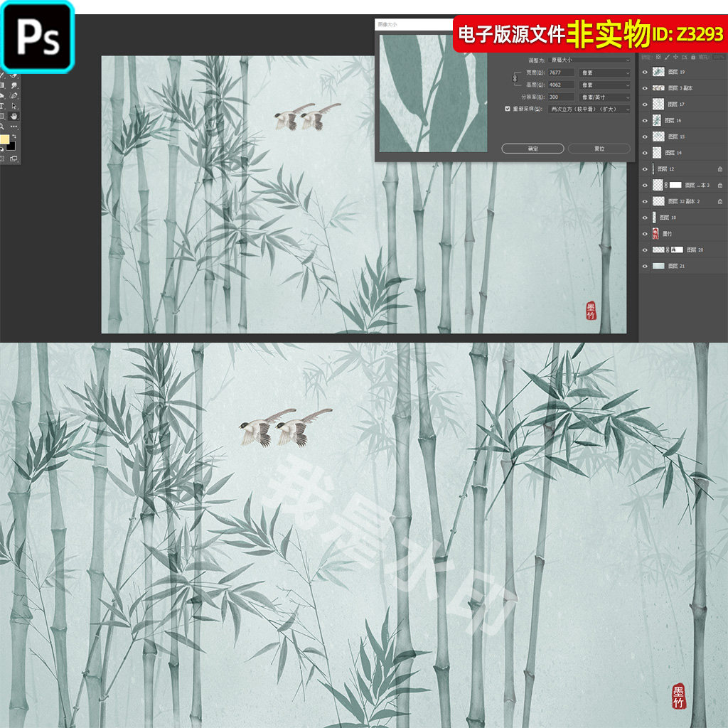
Task: Open the resolution unit 像素/英寸 dropdown
Action: pos(604,97)
